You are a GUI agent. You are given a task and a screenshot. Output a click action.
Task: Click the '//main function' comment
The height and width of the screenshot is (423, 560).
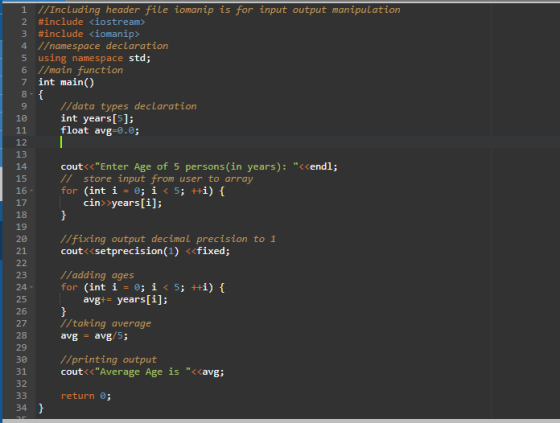[80, 70]
